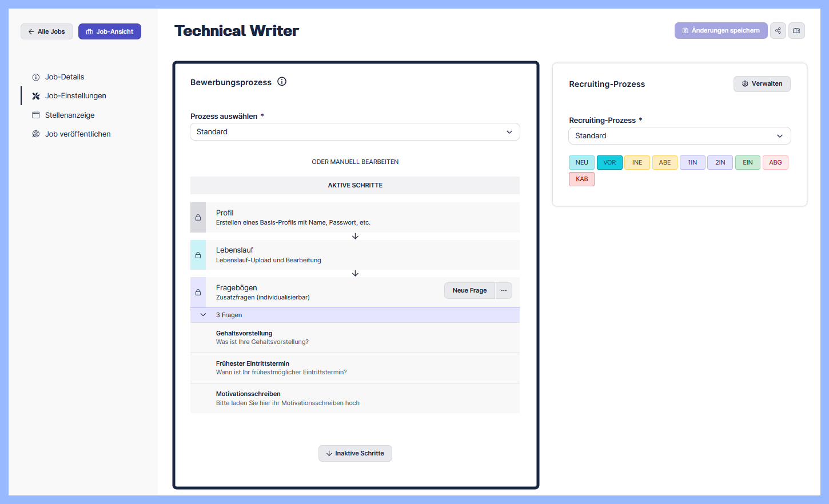The image size is (829, 504).
Task: Click lock icon on Lebenslauf step
Action: coord(198,255)
